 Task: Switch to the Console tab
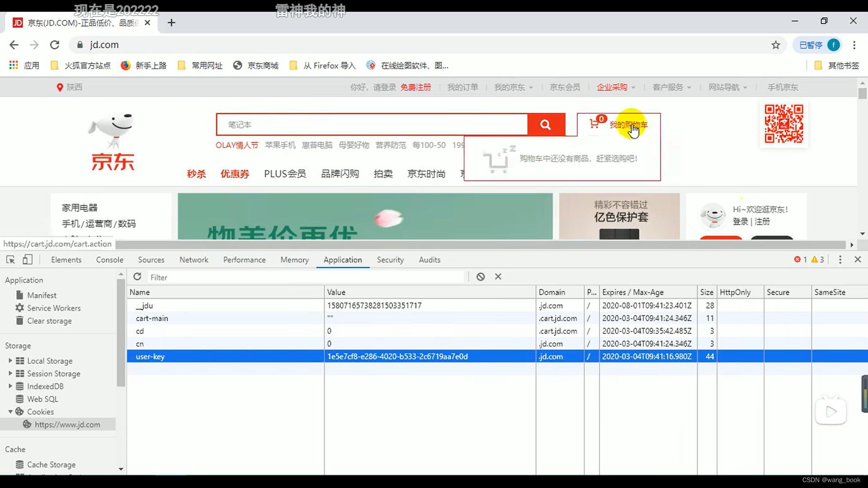pyautogui.click(x=109, y=260)
